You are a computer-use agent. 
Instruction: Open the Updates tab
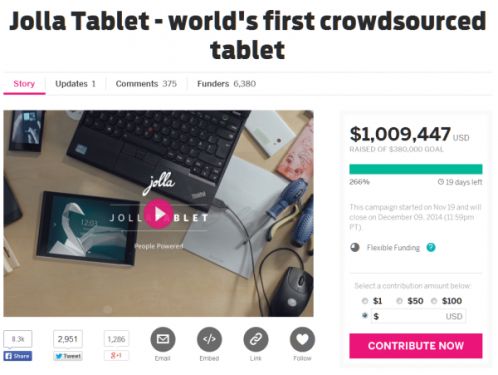[75, 84]
